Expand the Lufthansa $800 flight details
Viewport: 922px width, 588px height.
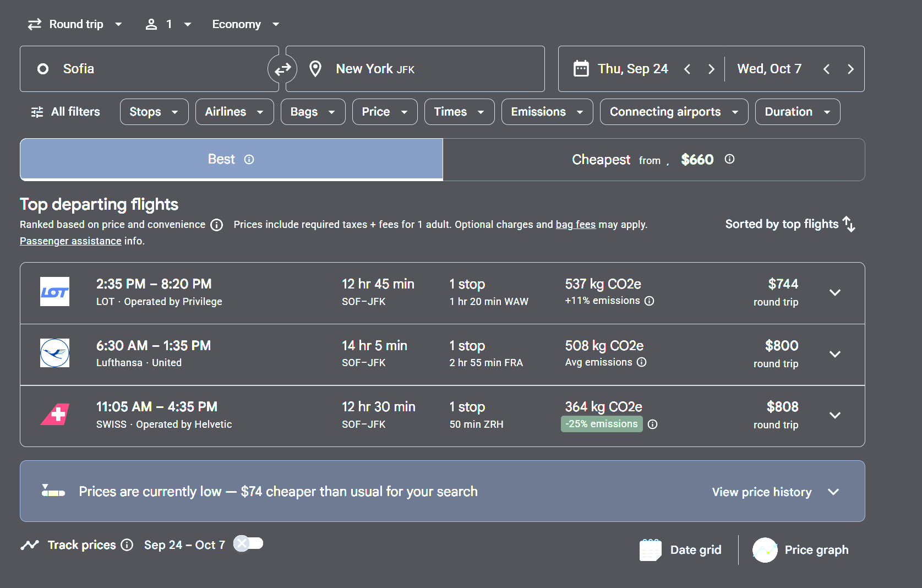[x=835, y=354]
